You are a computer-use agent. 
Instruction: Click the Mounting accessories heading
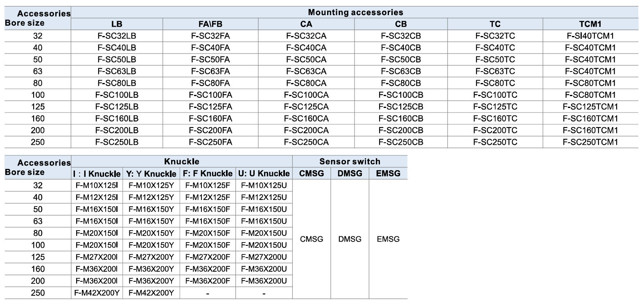click(355, 12)
